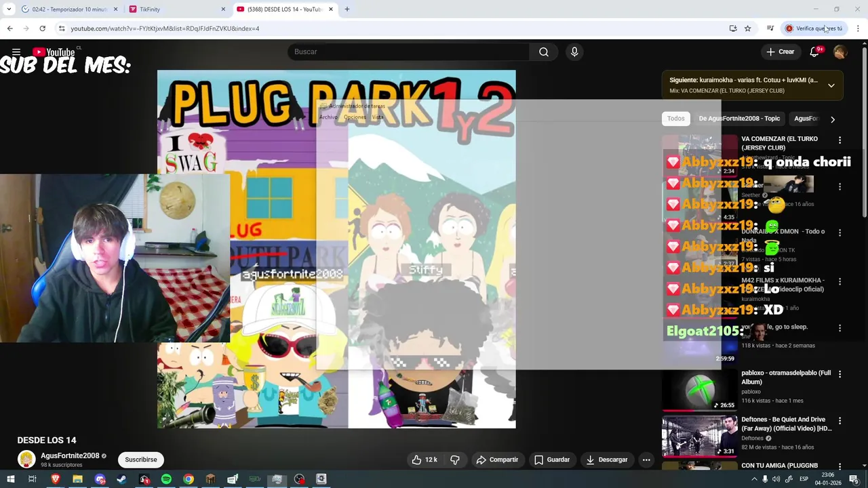Switch to the TikFinity tab

[178, 9]
